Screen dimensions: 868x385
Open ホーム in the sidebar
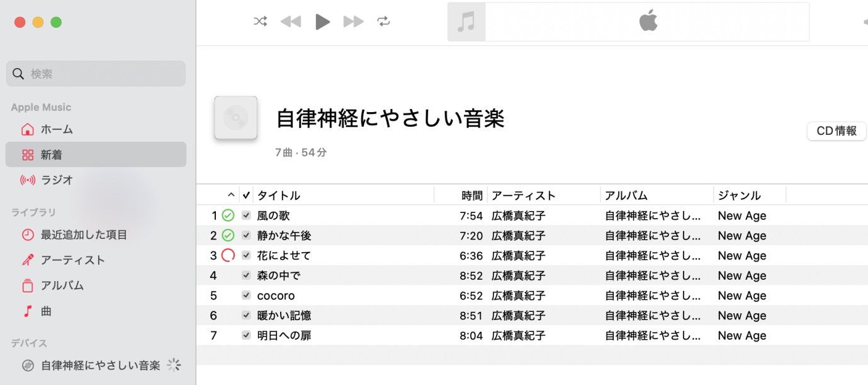96,129
